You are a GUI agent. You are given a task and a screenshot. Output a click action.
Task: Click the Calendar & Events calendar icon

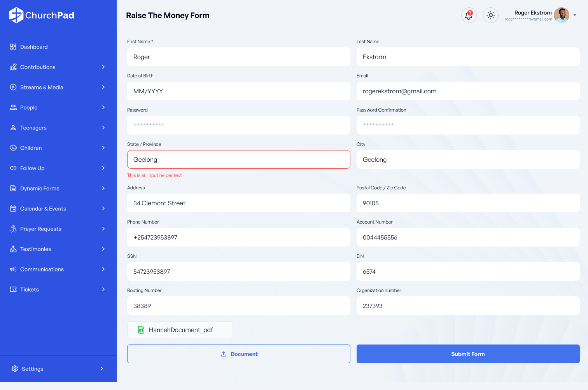click(13, 208)
